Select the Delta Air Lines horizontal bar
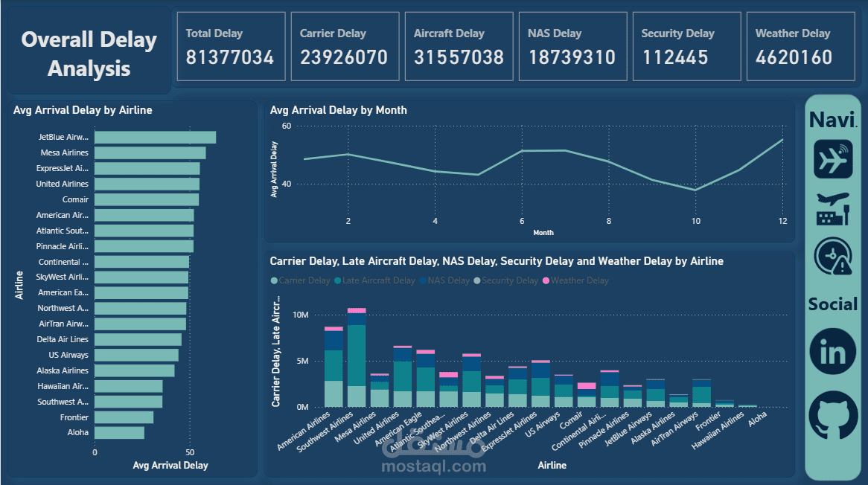Image resolution: width=868 pixels, height=485 pixels. click(x=138, y=339)
